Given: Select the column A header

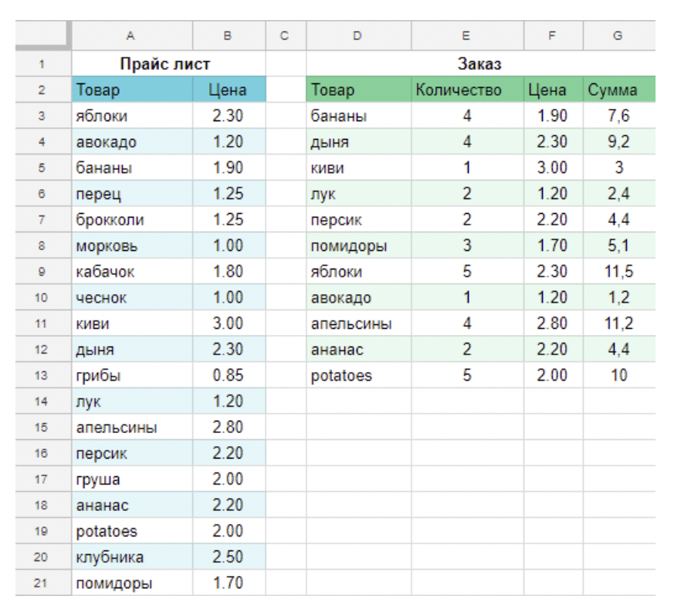Looking at the screenshot, I should (131, 36).
